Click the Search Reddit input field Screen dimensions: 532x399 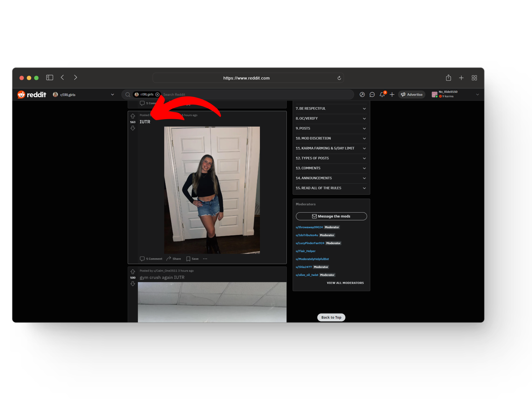click(x=249, y=94)
